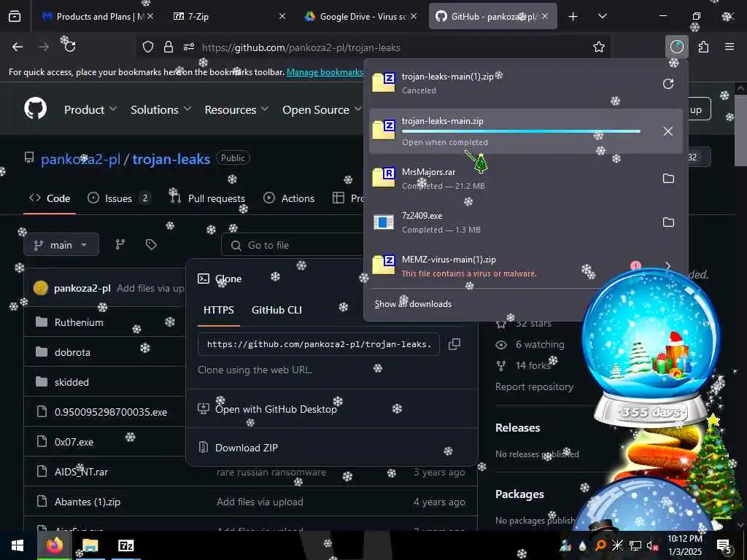The image size is (747, 560).
Task: Close the GitHub pankoza2-pl tab
Action: click(x=544, y=16)
